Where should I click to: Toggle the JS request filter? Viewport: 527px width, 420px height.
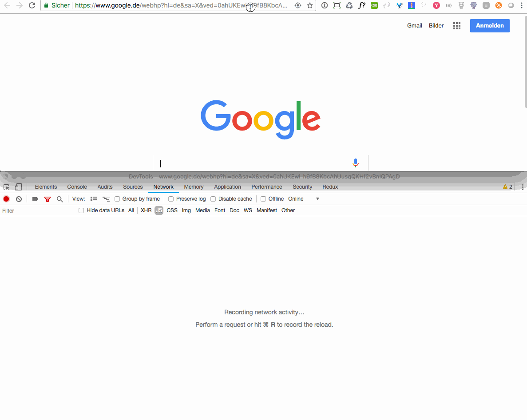(x=159, y=210)
